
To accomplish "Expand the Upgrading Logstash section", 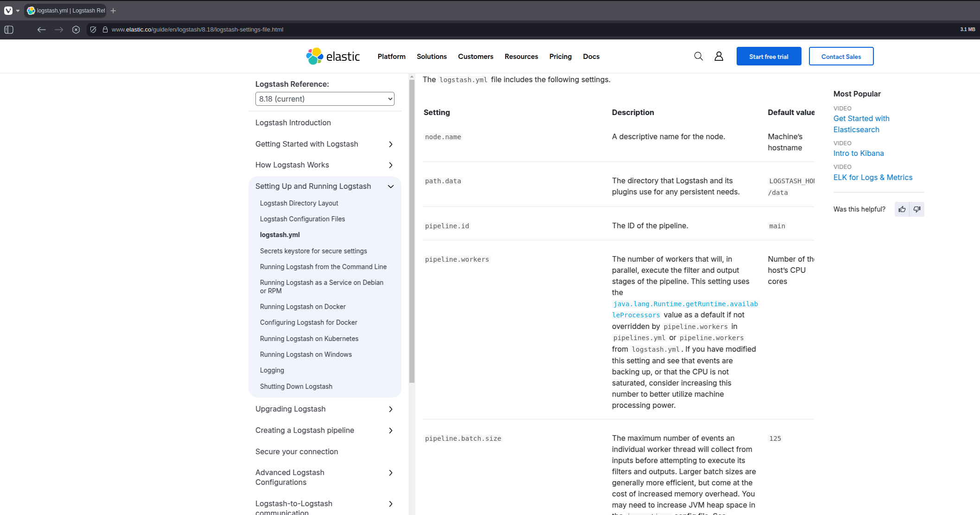I will [x=390, y=409].
